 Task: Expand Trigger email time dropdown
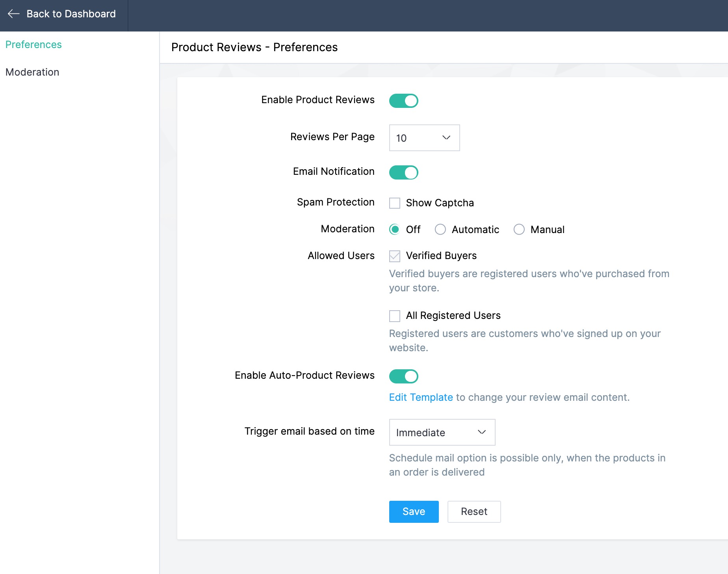(x=442, y=432)
